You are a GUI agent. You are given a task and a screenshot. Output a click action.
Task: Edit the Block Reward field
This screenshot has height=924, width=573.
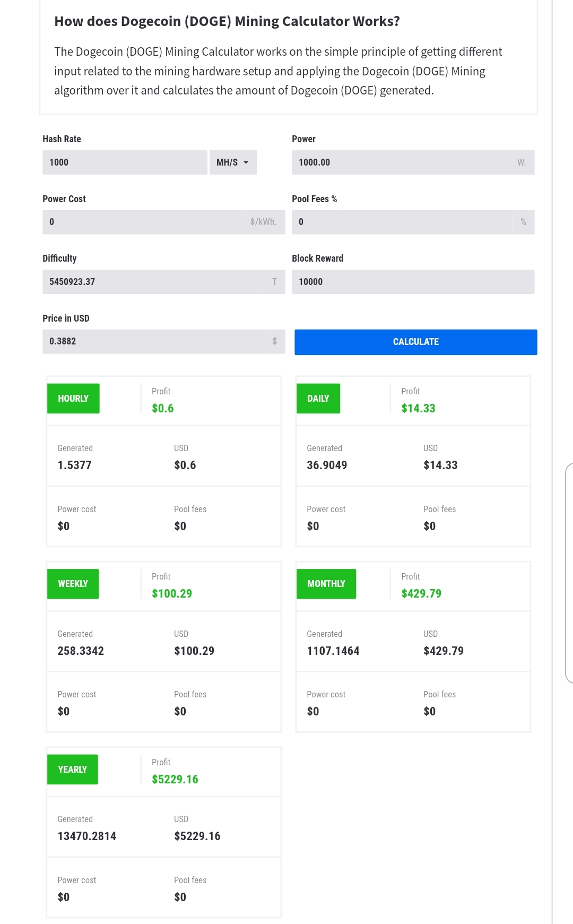[413, 282]
